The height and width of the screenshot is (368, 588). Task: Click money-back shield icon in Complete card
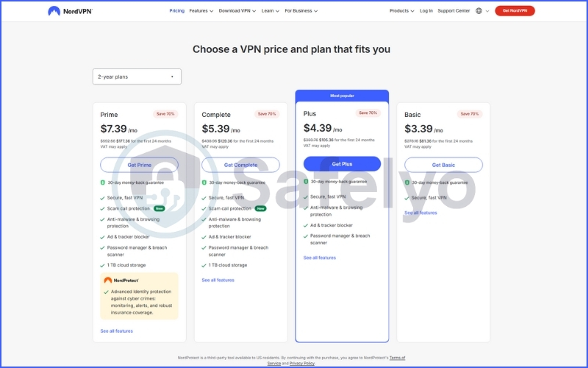pyautogui.click(x=204, y=183)
